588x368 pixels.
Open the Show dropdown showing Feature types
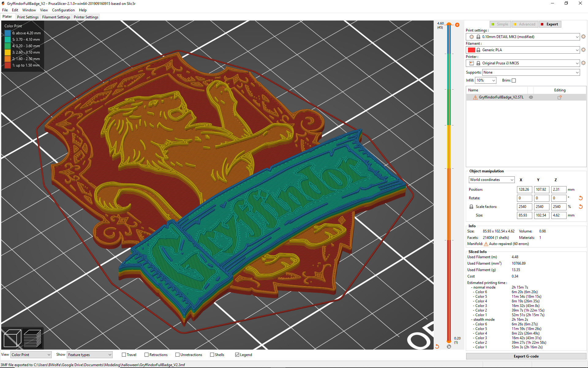coord(90,355)
